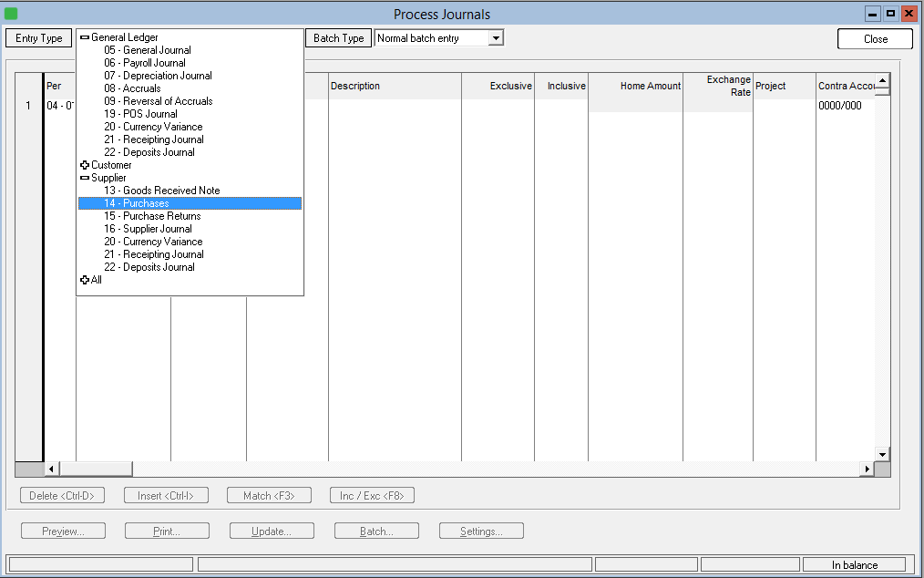Click the Entry Type button
The image size is (924, 578).
(37, 38)
